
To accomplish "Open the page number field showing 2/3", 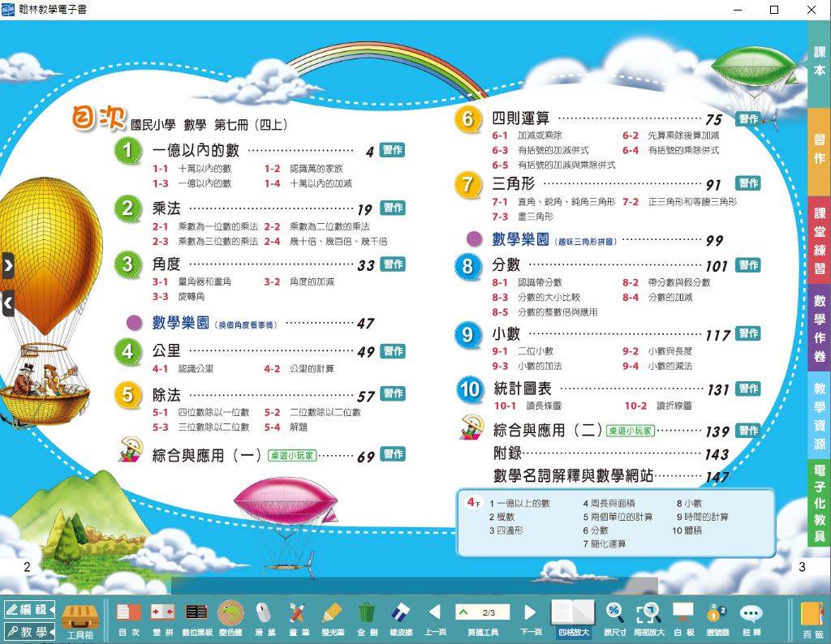I will (x=482, y=612).
